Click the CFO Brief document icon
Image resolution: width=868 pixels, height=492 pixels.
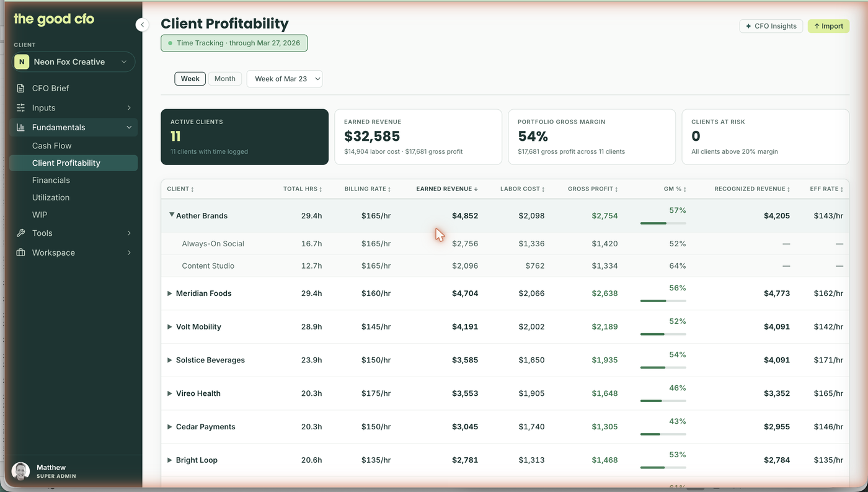[x=20, y=88]
